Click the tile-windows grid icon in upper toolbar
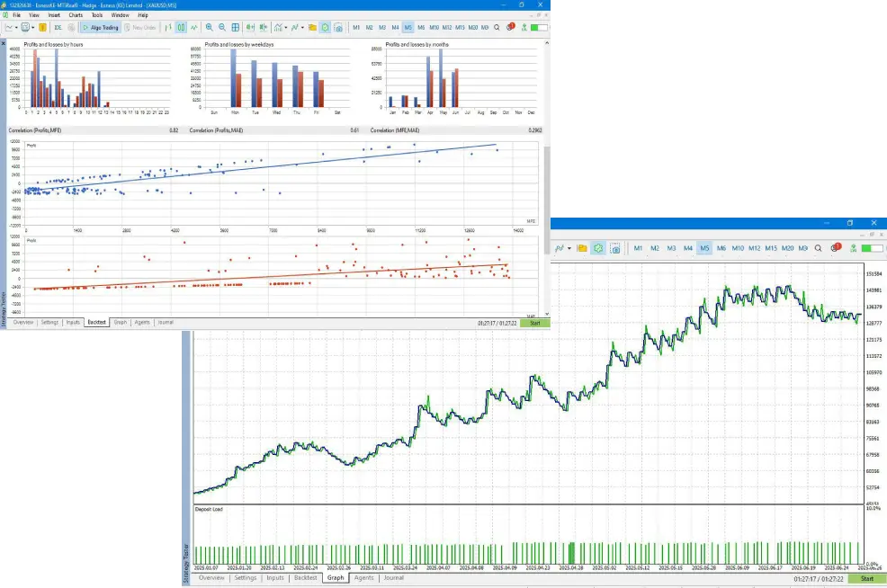Screen dimensions: 887x588 tap(236, 28)
